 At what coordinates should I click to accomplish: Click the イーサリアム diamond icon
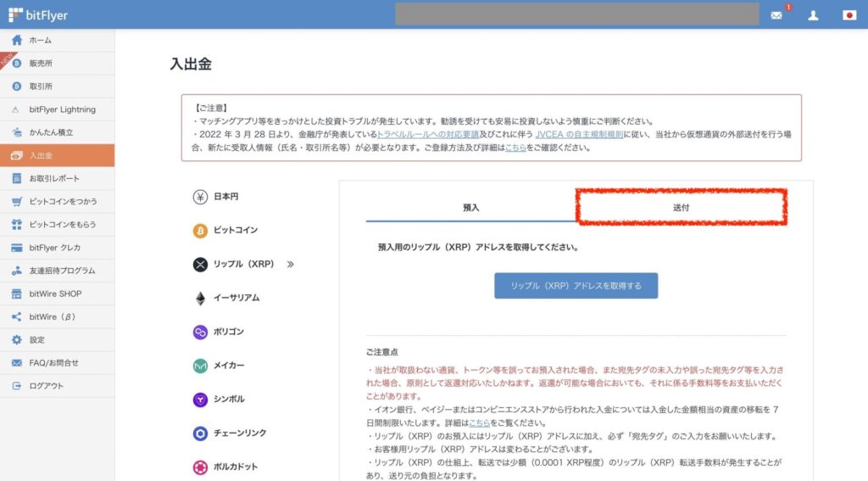pos(200,298)
